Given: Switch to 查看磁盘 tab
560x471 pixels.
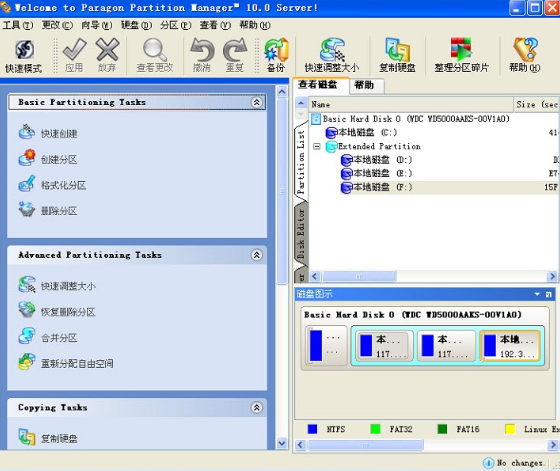Looking at the screenshot, I should click(x=320, y=85).
